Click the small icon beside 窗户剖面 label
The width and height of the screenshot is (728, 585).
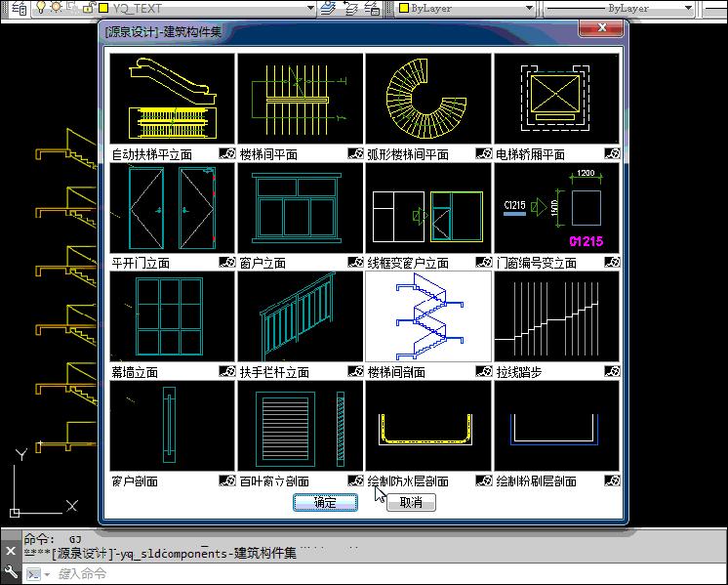227,481
